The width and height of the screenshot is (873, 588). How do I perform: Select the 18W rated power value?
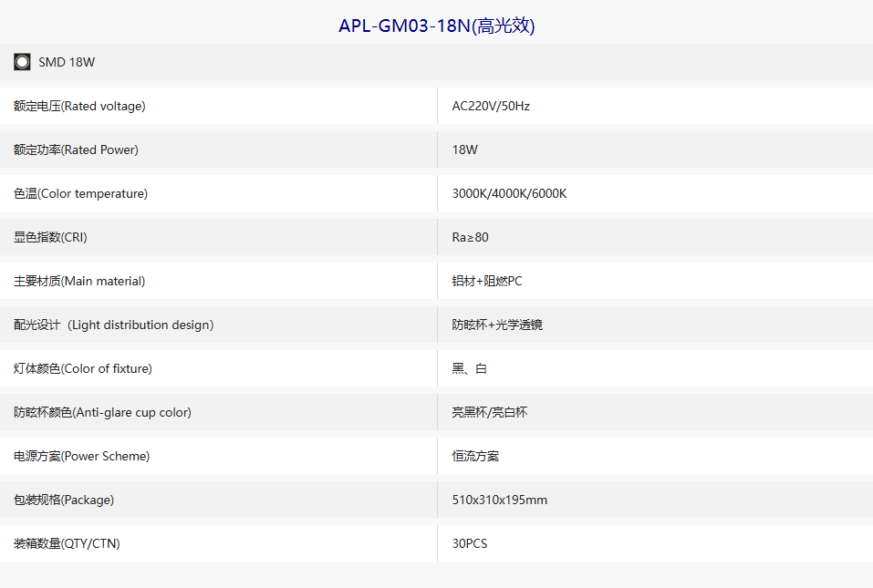coord(465,150)
